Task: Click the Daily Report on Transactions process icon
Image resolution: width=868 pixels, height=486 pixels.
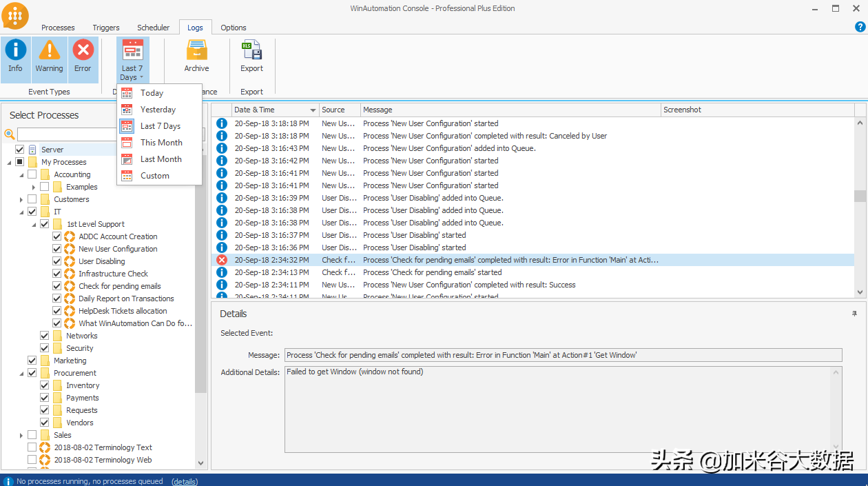Action: pos(70,298)
